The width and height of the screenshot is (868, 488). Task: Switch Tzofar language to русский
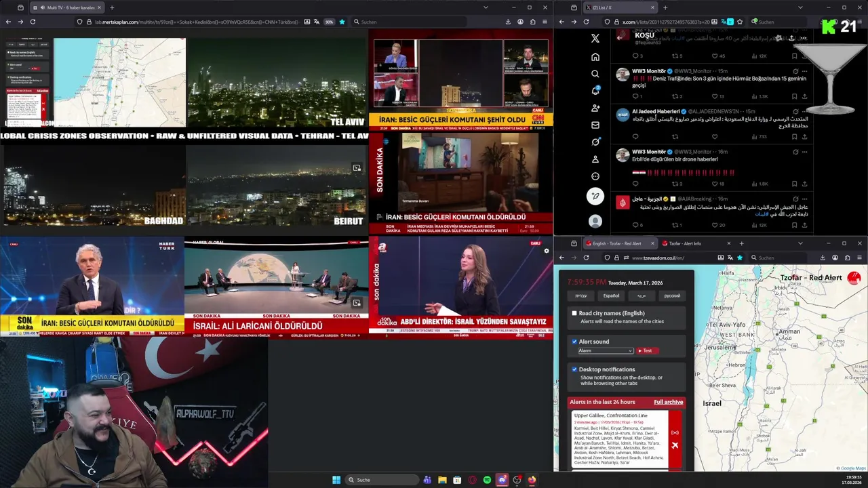click(x=671, y=296)
